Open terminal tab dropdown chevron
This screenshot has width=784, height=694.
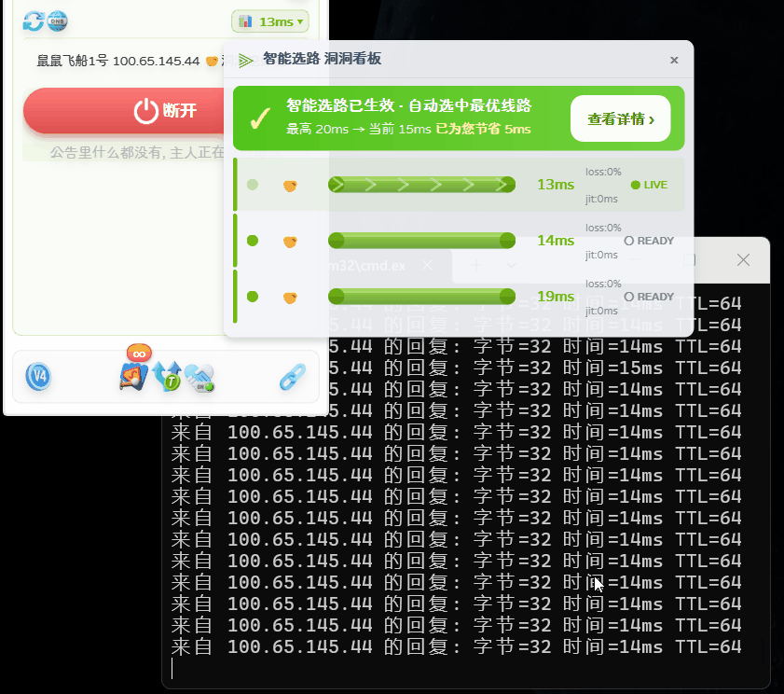pyautogui.click(x=511, y=265)
